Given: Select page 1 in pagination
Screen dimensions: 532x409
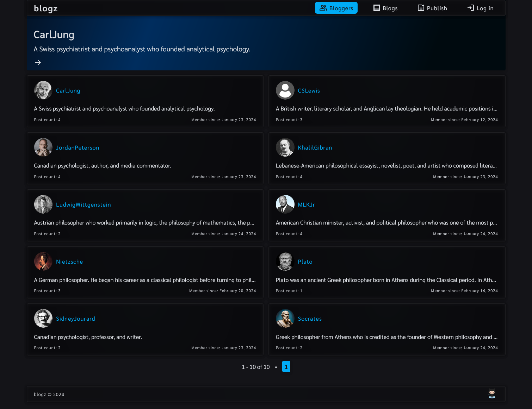Looking at the screenshot, I should click(286, 367).
